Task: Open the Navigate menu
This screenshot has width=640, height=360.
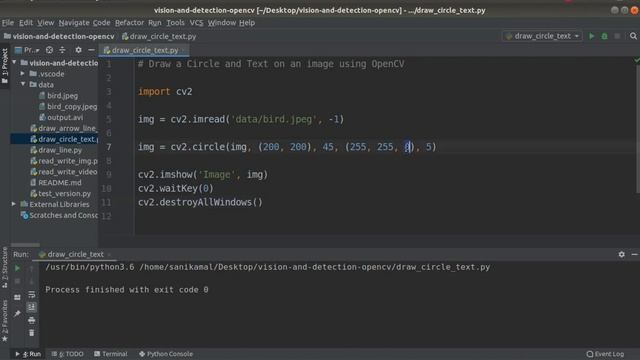Action: [74, 23]
